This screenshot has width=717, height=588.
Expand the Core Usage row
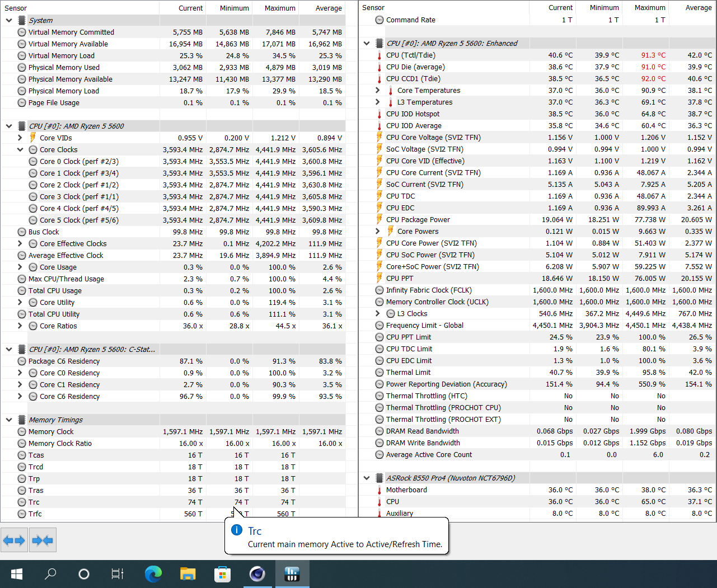[x=20, y=267]
